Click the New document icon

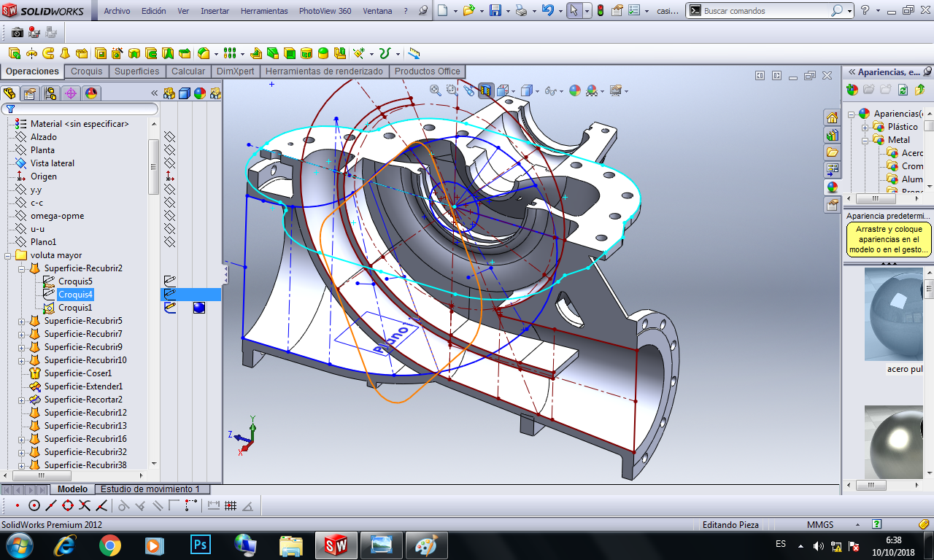[442, 11]
